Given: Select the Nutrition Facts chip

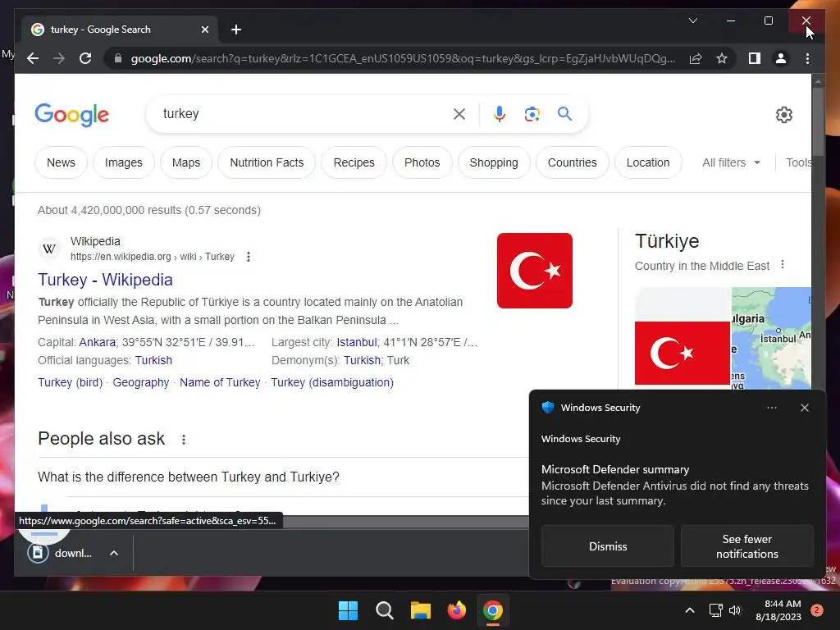Looking at the screenshot, I should [x=267, y=162].
